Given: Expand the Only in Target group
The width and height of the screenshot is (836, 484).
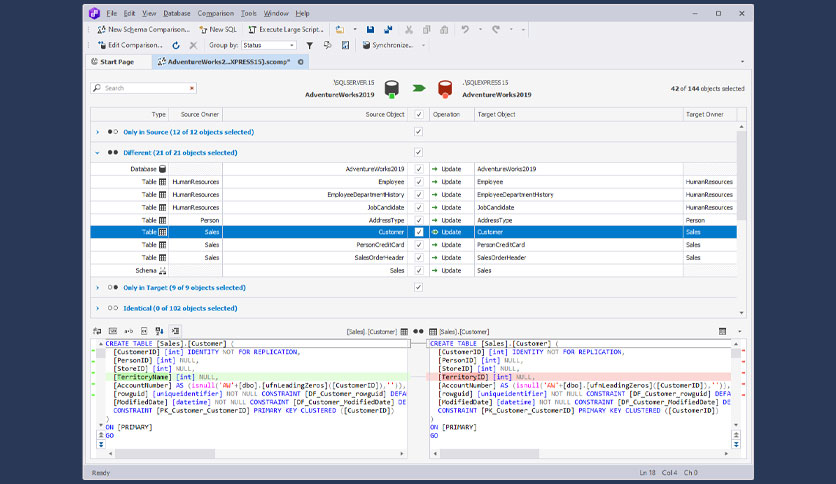Looking at the screenshot, I should [98, 287].
